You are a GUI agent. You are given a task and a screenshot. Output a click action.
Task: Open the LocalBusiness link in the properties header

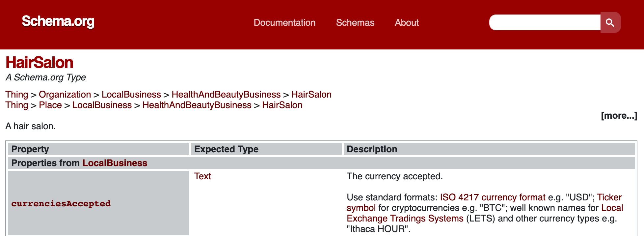point(115,163)
